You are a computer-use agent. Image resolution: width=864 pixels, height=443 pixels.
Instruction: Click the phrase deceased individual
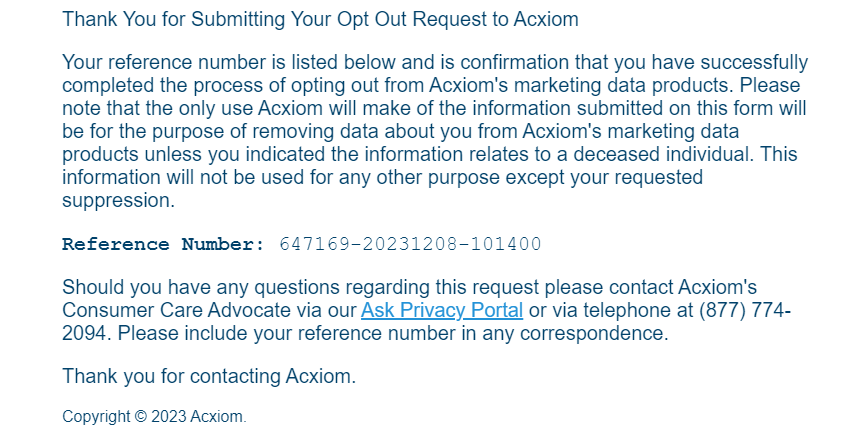[663, 154]
